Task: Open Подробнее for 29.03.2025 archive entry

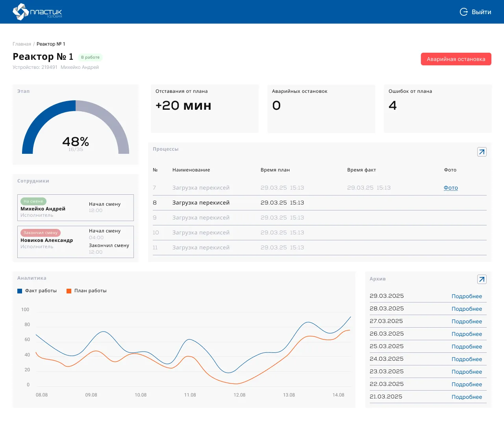Action: tap(467, 297)
